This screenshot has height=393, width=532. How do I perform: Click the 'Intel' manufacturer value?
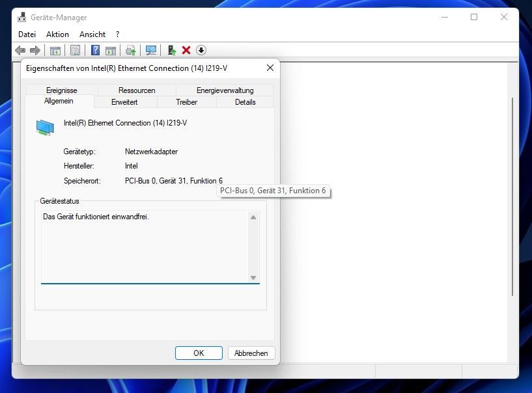coord(132,166)
